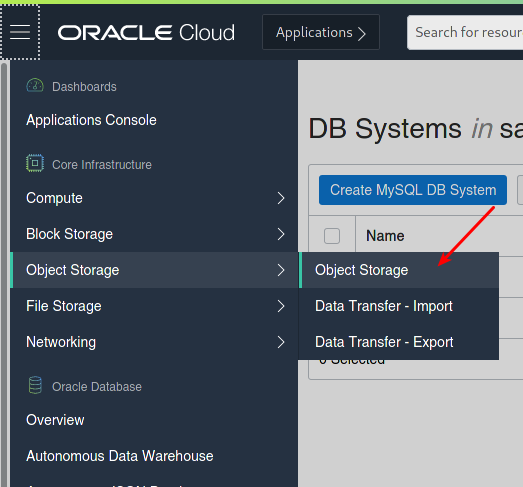Open Applications Console from the menu
523x487 pixels.
pos(91,120)
